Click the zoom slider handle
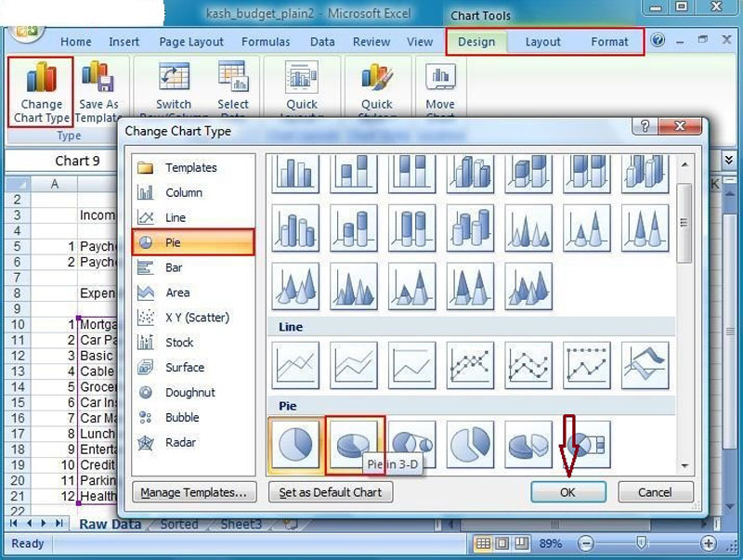The width and height of the screenshot is (743, 560). 641,542
